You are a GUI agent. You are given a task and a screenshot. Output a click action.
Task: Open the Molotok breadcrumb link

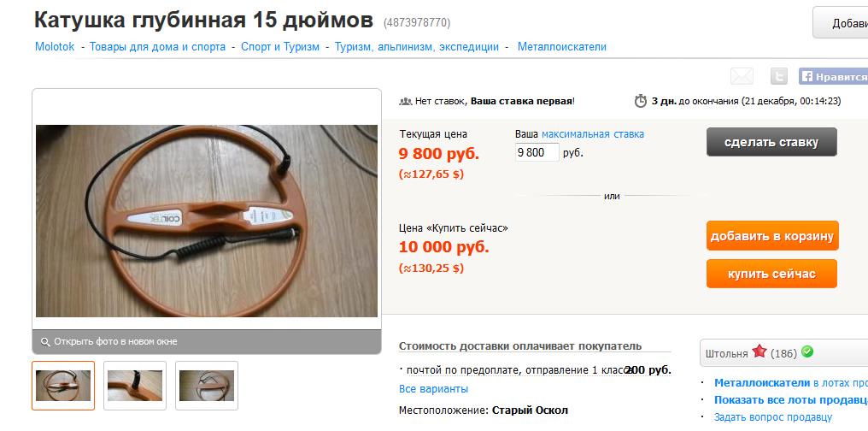[55, 47]
